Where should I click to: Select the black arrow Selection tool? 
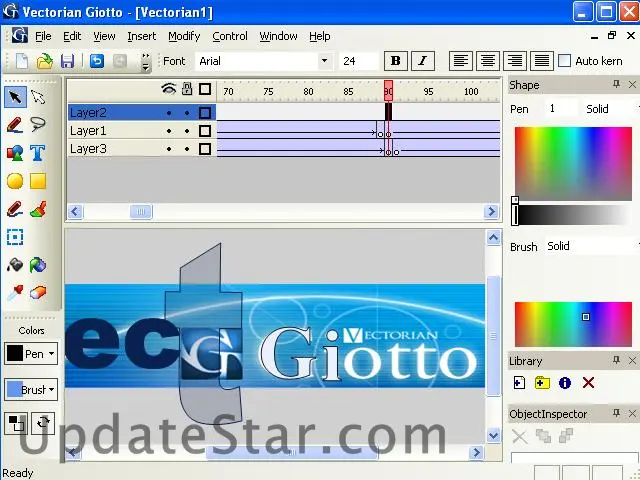click(16, 97)
